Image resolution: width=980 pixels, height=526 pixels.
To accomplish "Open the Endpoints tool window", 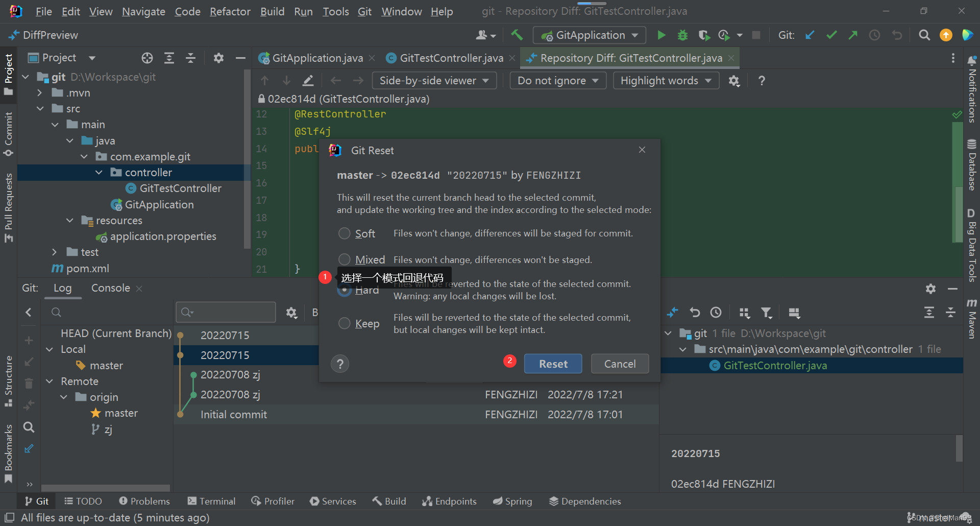I will pos(449,501).
